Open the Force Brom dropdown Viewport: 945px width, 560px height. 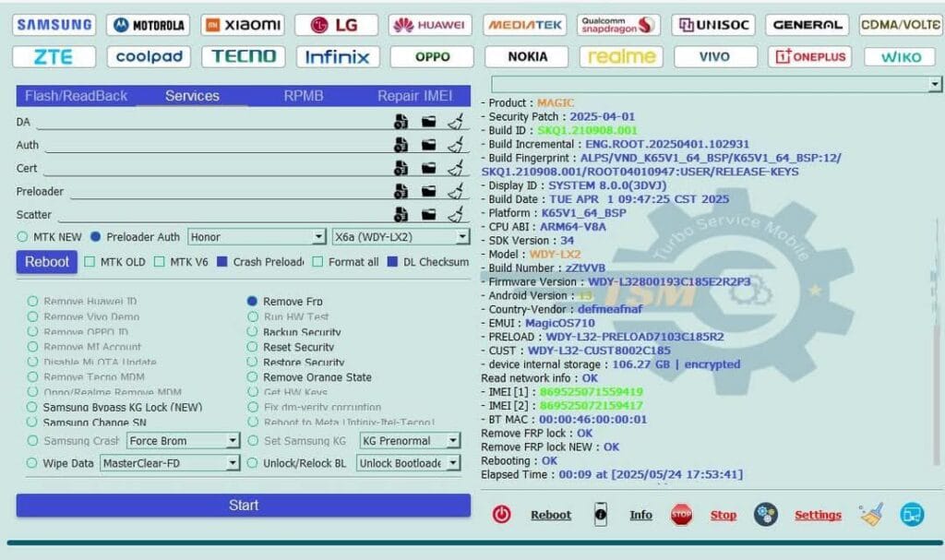click(184, 441)
